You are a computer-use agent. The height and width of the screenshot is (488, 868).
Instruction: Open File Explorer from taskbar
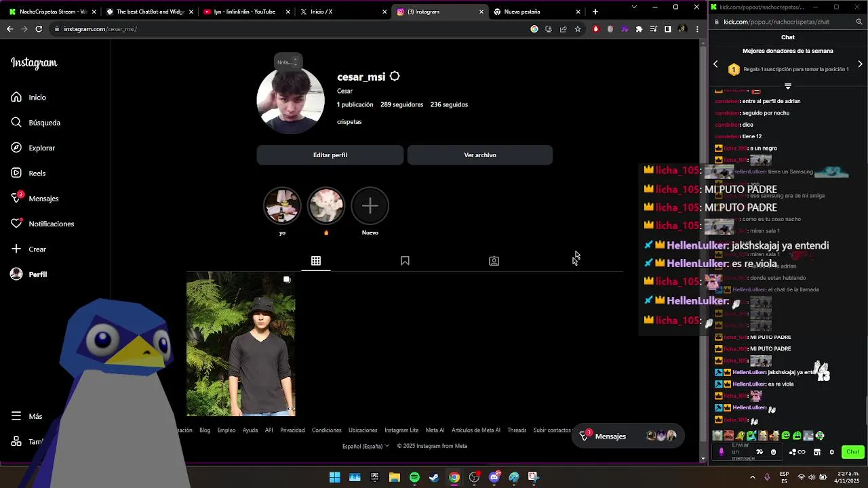(395, 477)
